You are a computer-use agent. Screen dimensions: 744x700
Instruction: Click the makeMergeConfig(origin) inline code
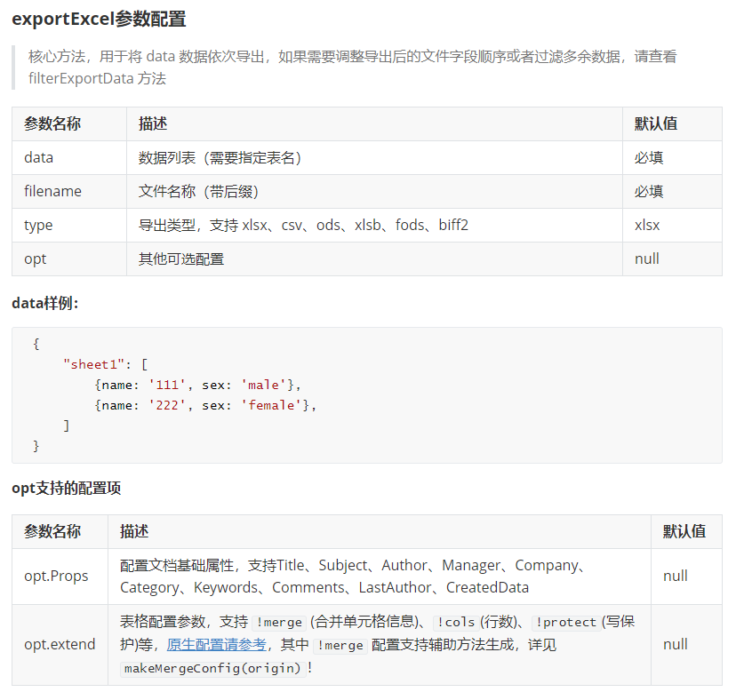coord(212,668)
